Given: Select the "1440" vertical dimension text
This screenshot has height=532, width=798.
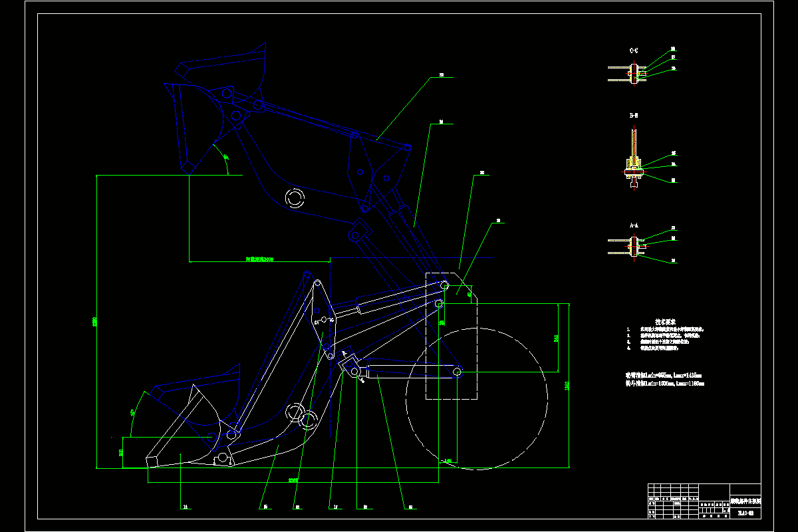Looking at the screenshot, I should pos(567,385).
